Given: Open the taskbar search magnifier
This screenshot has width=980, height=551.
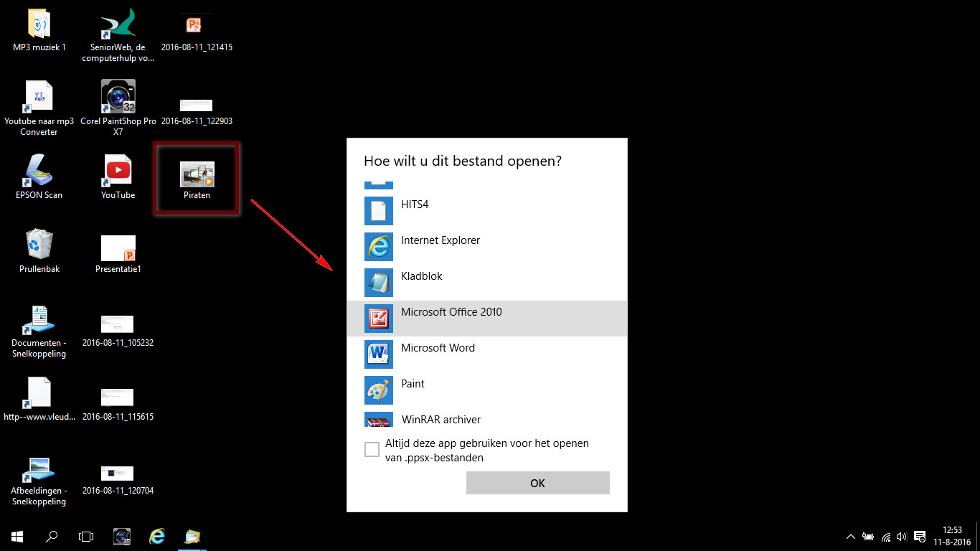Looking at the screenshot, I should click(x=52, y=536).
